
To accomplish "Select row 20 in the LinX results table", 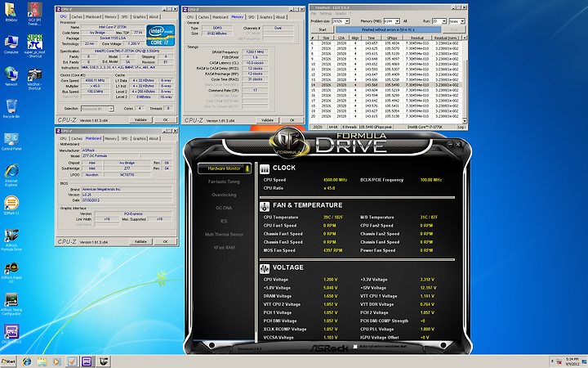I will [386, 116].
